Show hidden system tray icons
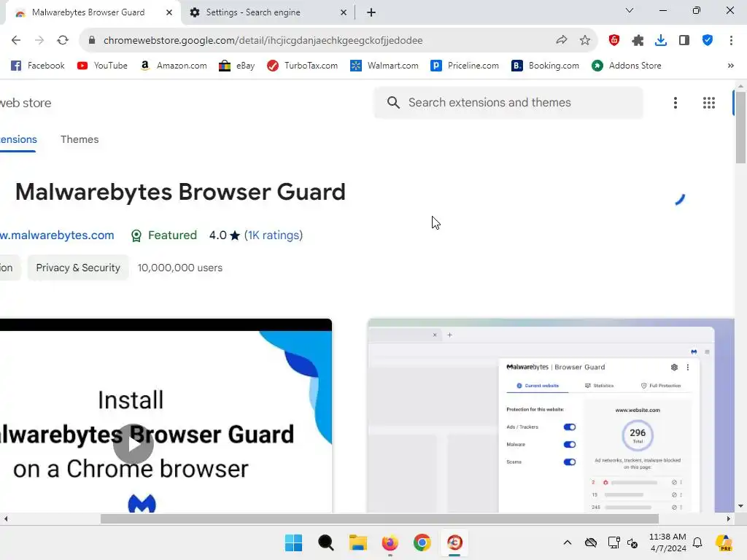This screenshot has width=747, height=560. (568, 542)
